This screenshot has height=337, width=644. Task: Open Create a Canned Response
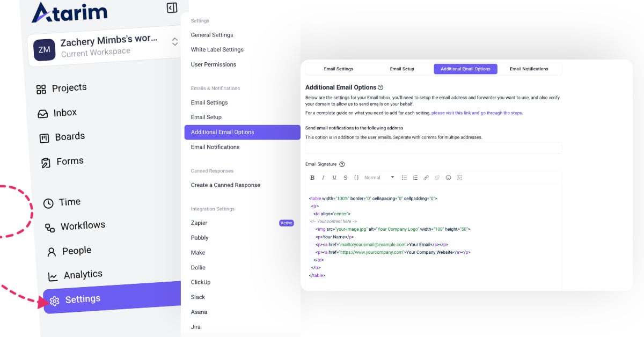pyautogui.click(x=225, y=185)
